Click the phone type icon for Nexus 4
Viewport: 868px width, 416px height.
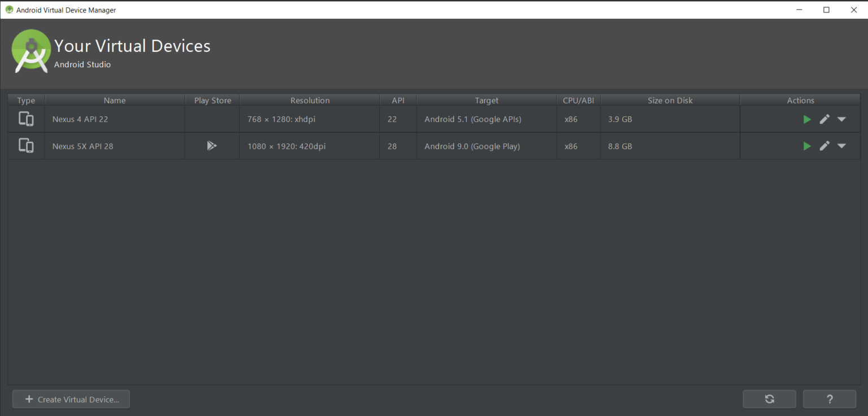click(25, 119)
